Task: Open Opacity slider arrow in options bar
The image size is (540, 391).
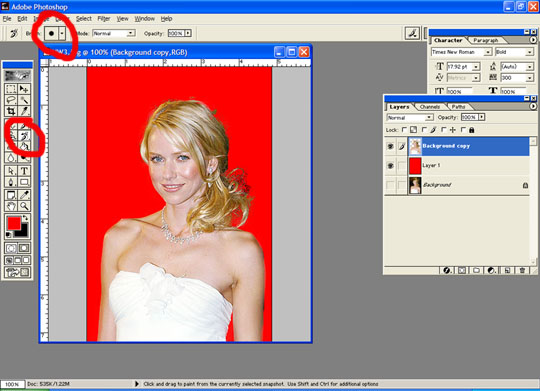Action: click(x=188, y=33)
